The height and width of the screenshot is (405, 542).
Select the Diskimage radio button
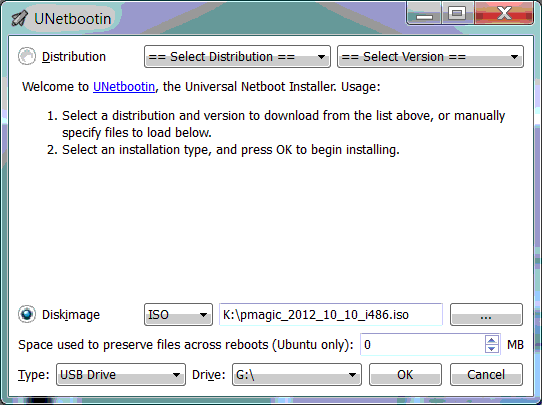click(x=27, y=314)
